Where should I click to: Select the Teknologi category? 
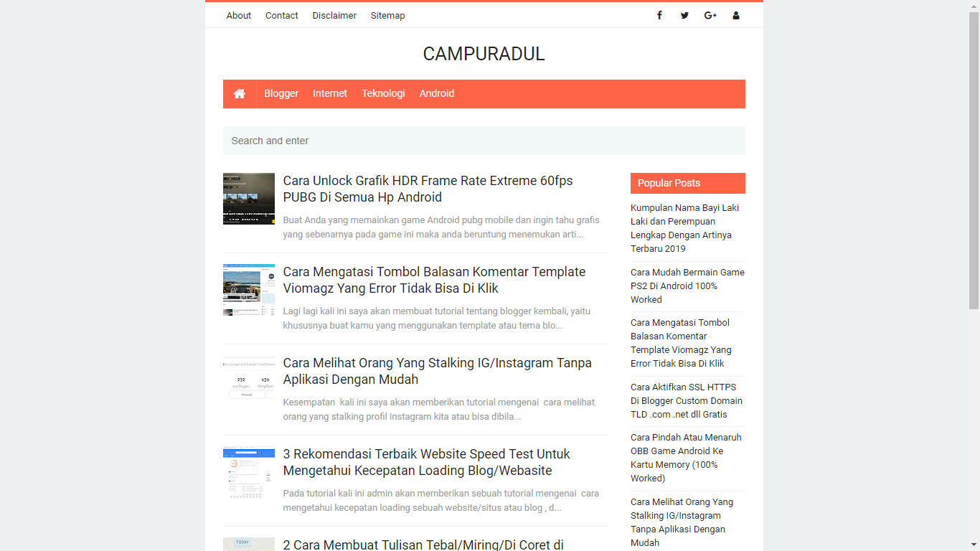[x=383, y=94]
